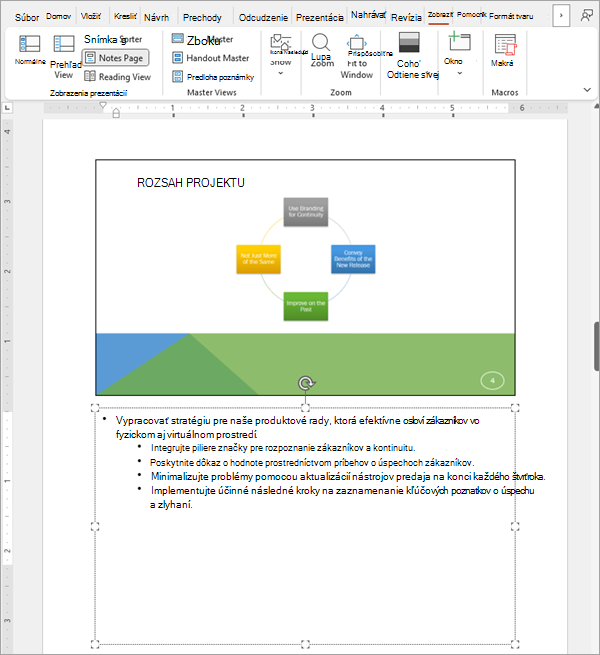
Task: Switch to Normal view (Normálne)
Action: coord(30,50)
